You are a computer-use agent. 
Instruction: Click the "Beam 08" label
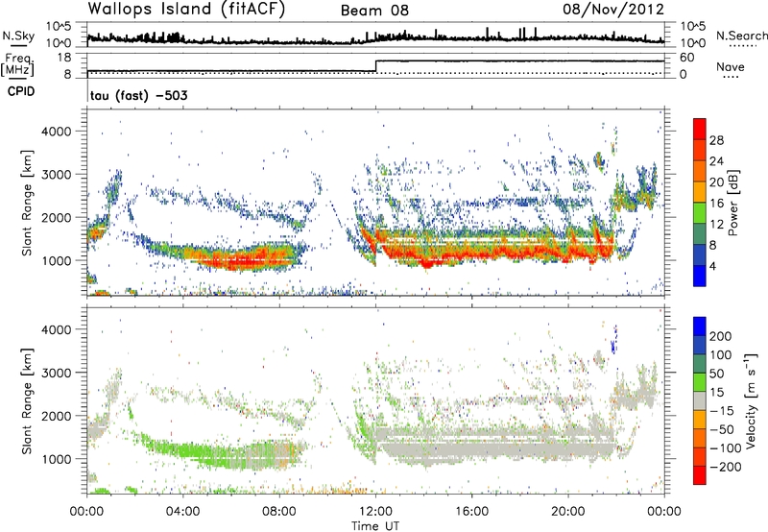374,11
